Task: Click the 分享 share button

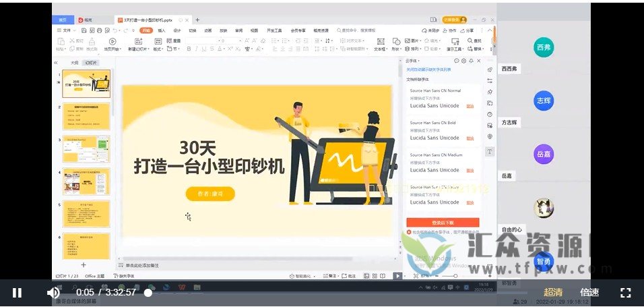Action: click(467, 30)
